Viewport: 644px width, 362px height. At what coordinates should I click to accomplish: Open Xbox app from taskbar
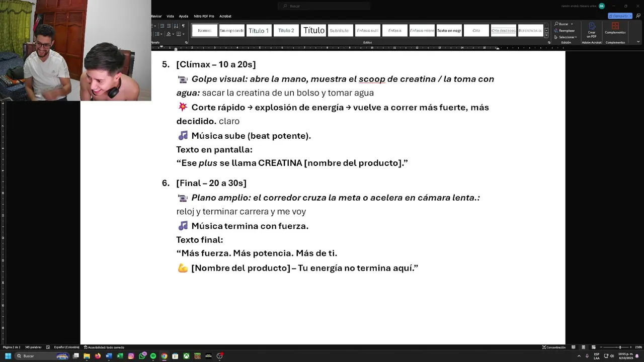[x=186, y=356]
